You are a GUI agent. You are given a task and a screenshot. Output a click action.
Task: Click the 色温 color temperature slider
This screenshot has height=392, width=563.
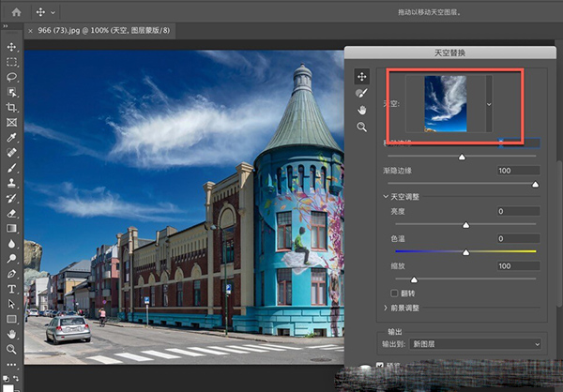[x=465, y=251]
